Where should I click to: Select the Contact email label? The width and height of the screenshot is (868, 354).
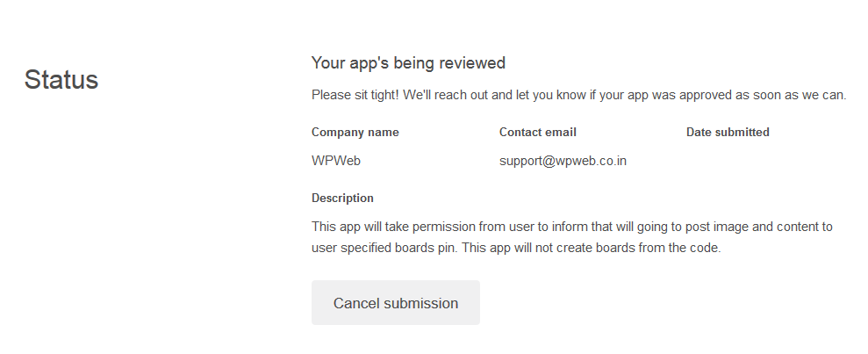click(x=537, y=133)
